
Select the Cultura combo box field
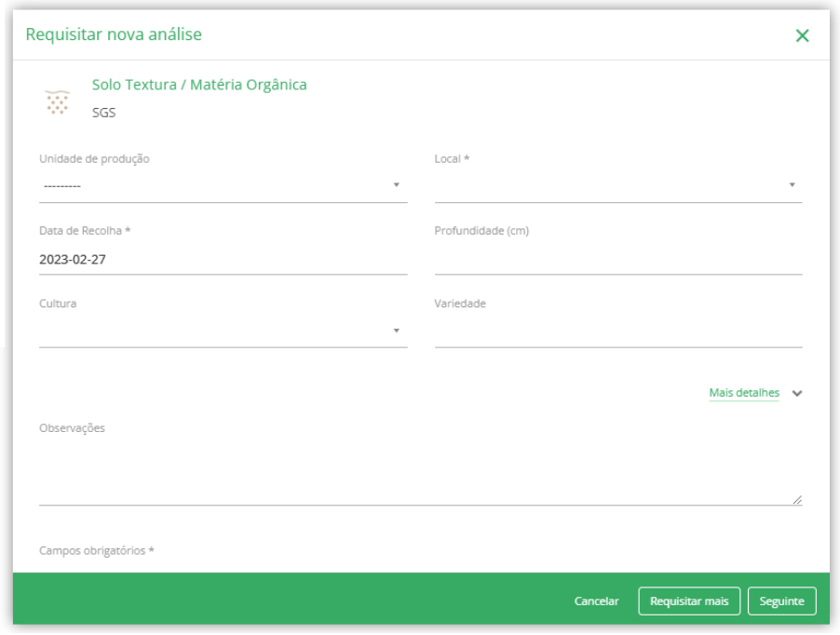pos(223,332)
